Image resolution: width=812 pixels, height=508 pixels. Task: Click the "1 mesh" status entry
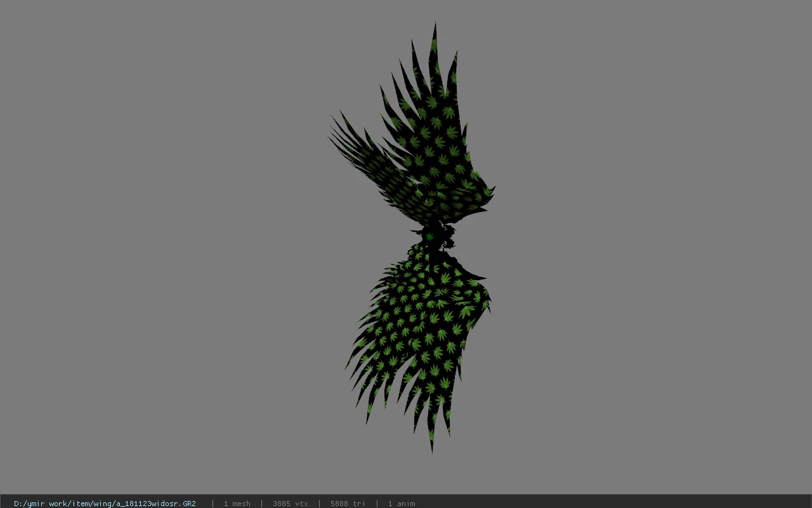(x=237, y=504)
